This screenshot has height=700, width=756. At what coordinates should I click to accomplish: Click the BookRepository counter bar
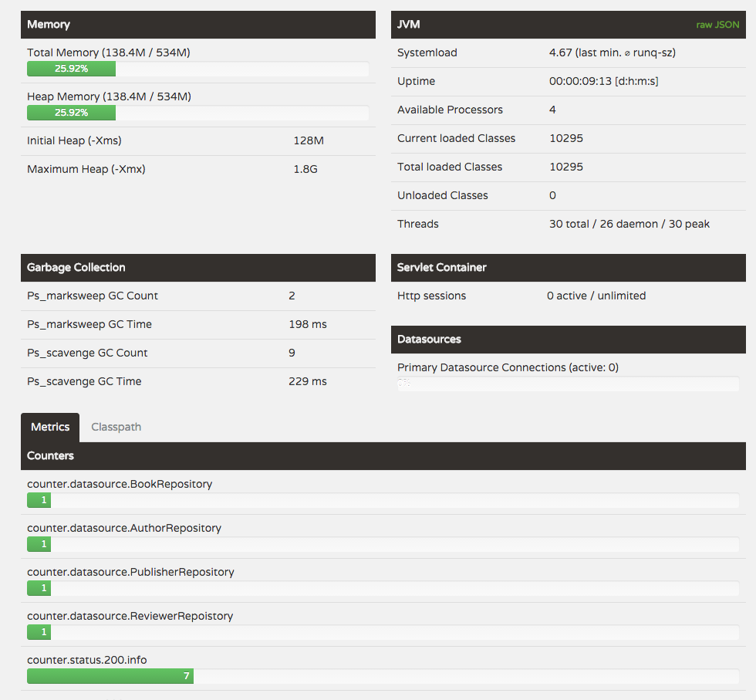(383, 500)
